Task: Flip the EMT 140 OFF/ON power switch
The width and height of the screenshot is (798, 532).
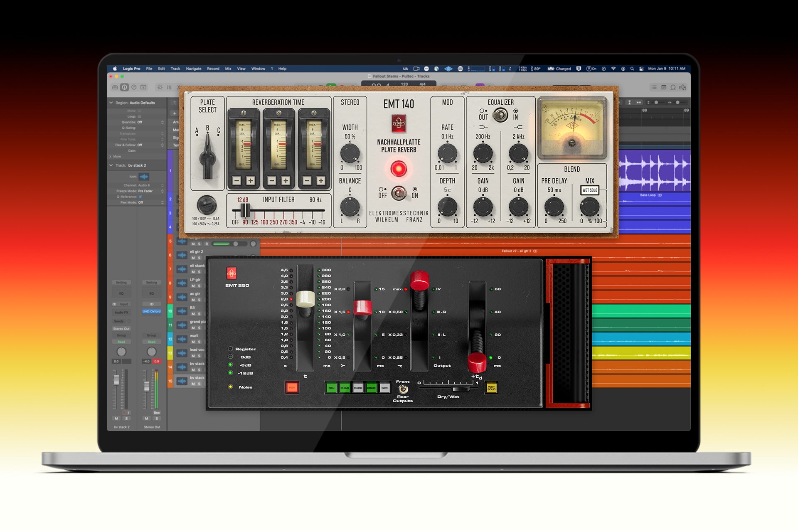Action: [x=399, y=192]
